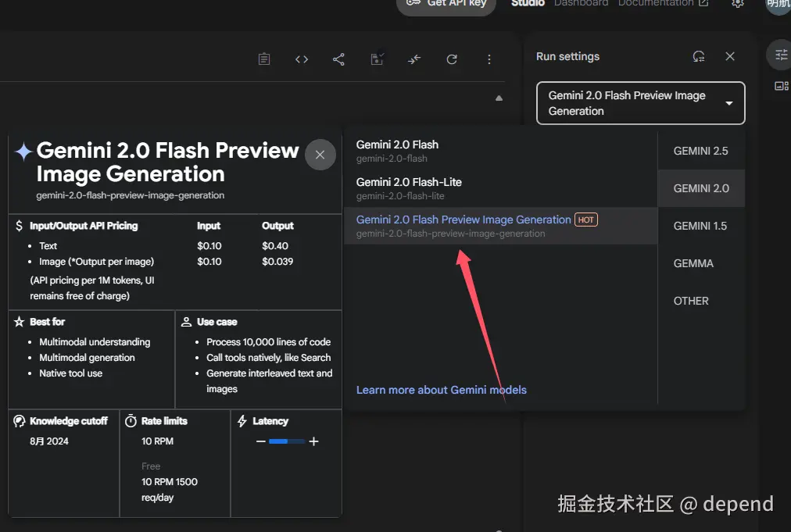Click the Best for star icon
The height and width of the screenshot is (532, 791).
20,322
